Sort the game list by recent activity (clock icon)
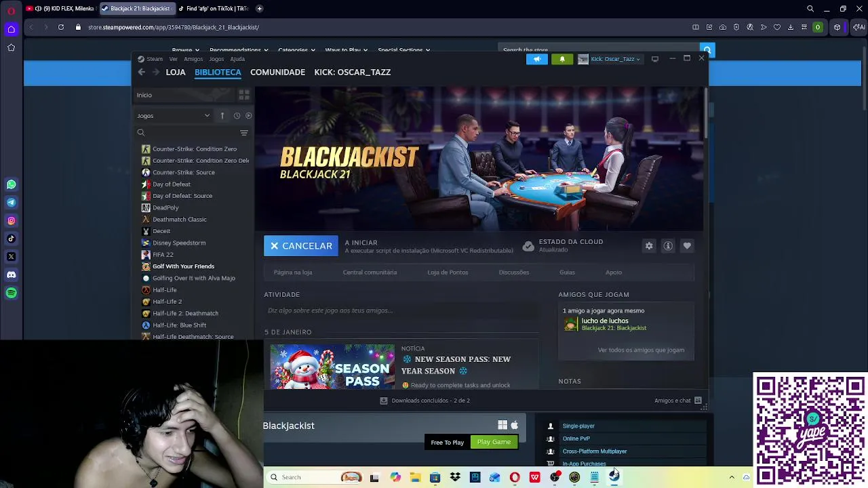This screenshot has height=488, width=868. (237, 116)
